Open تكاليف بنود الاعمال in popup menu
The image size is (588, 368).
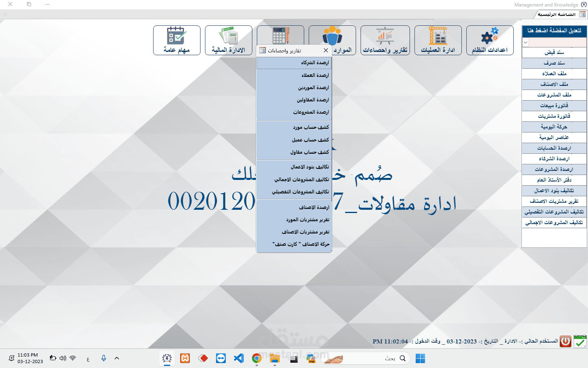point(294,167)
